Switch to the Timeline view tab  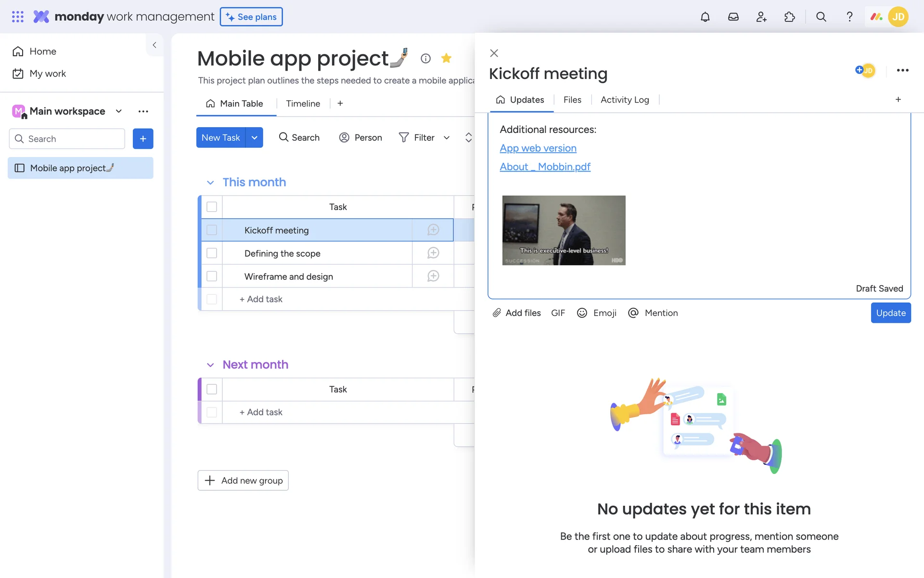coord(303,104)
